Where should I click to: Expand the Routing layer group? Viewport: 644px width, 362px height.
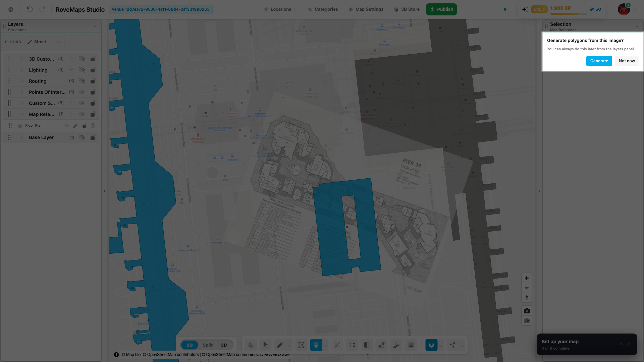point(22,81)
